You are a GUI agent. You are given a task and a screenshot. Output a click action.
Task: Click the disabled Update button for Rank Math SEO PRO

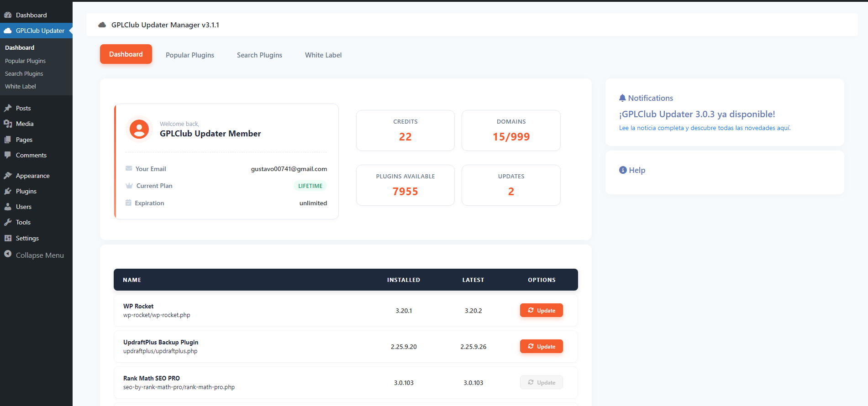pyautogui.click(x=542, y=382)
